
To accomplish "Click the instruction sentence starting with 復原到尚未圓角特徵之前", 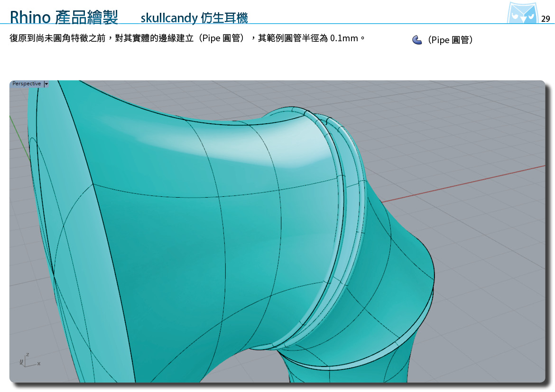I will pos(187,38).
